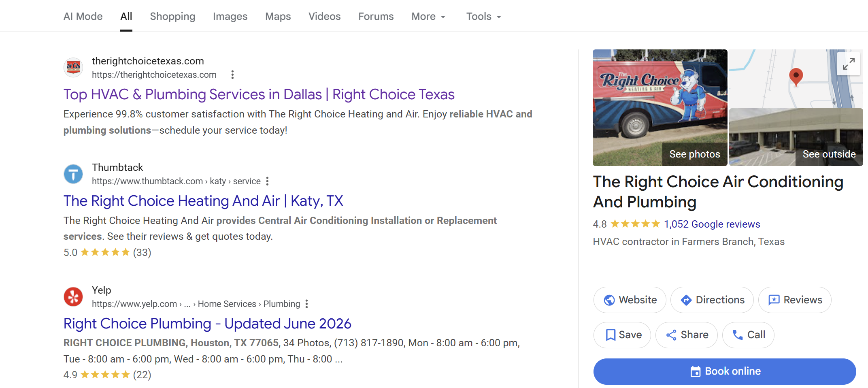The width and height of the screenshot is (868, 388).
Task: Share this business listing
Action: 687,335
